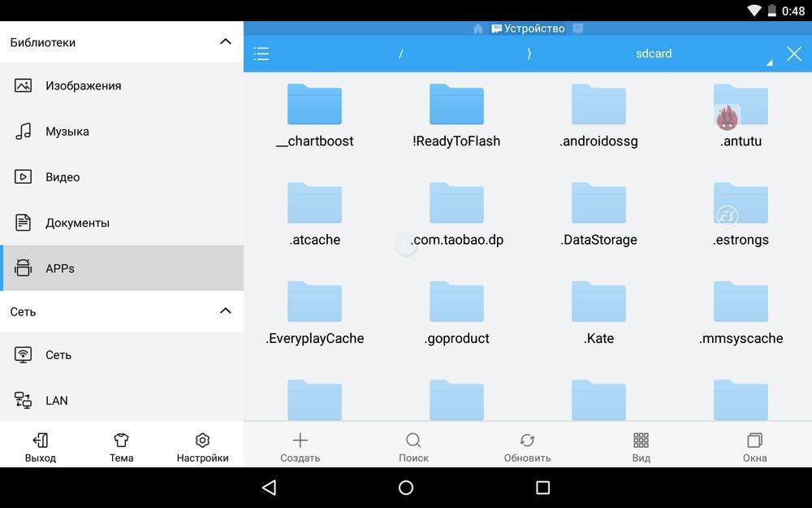The height and width of the screenshot is (508, 812).
Task: Open the LAN entry
Action: coord(122,400)
